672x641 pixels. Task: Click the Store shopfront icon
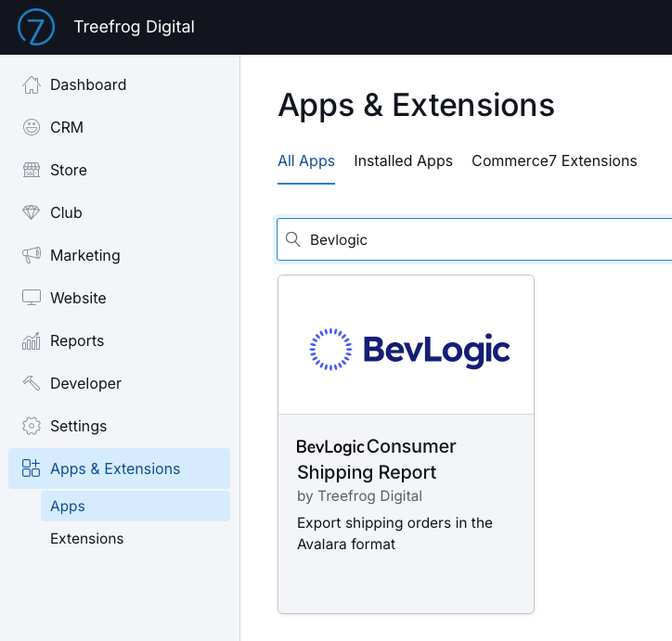(x=32, y=170)
